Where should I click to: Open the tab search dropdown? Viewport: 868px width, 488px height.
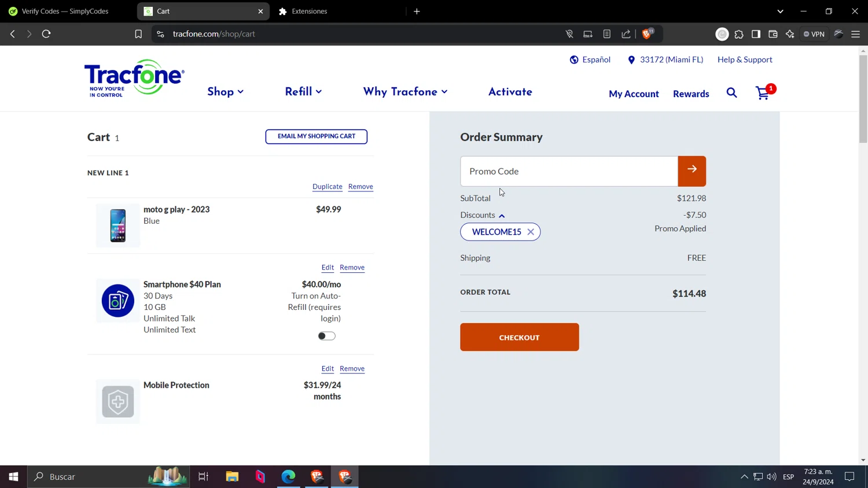tap(780, 11)
